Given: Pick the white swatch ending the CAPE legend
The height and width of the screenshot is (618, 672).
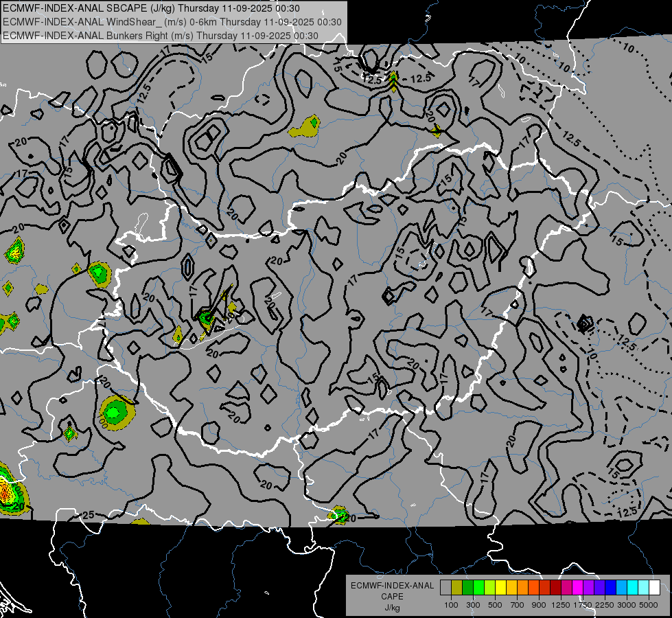Looking at the screenshot, I should coord(656,588).
